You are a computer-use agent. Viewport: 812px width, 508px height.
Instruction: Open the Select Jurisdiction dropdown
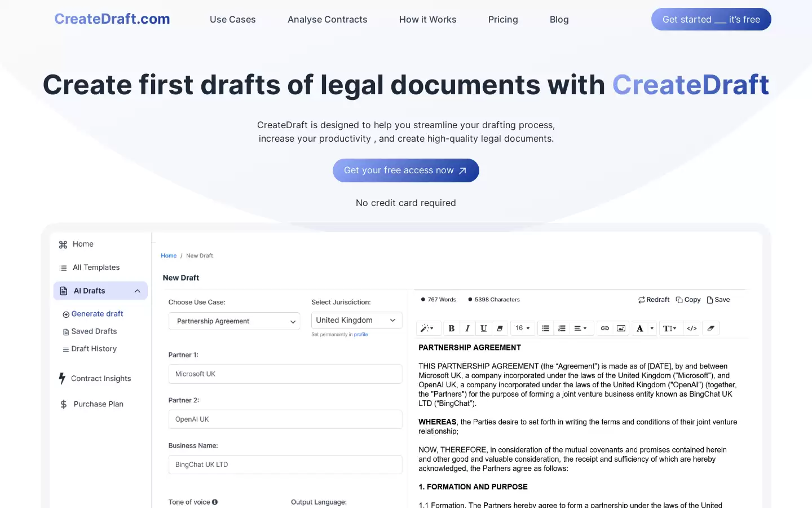[x=356, y=320]
